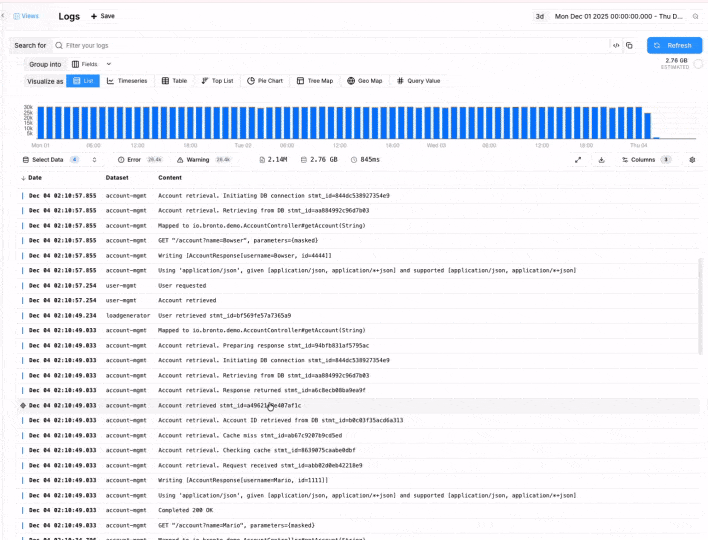The height and width of the screenshot is (540, 708).
Task: Select the loadgenerator dataset cell
Action: point(128,316)
